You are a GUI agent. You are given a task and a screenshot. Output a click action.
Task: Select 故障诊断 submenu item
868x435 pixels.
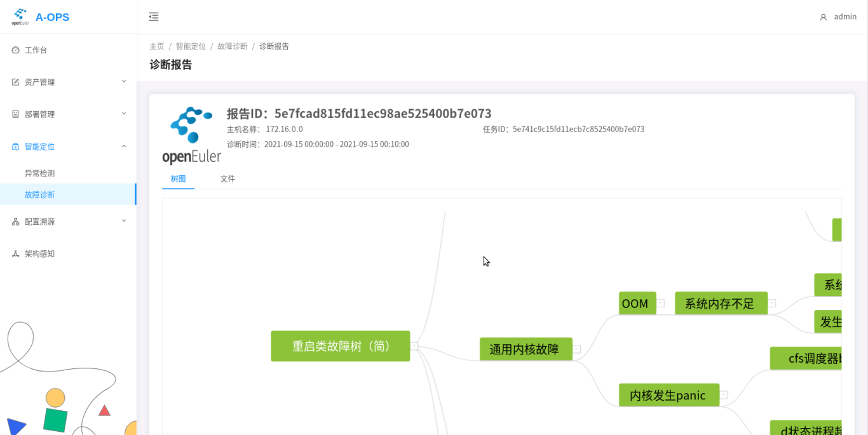click(x=39, y=195)
